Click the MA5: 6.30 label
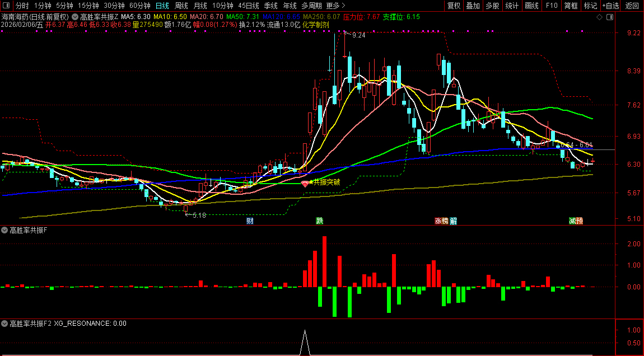The width and height of the screenshot is (644, 356). point(136,17)
